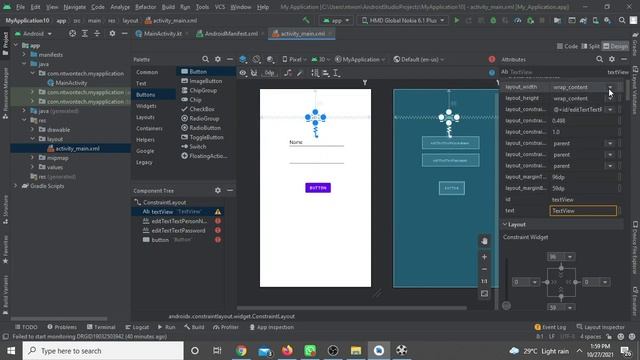Open the Logcat tool window
Image resolution: width=640 pixels, height=360 pixels.
pyautogui.click(x=137, y=327)
